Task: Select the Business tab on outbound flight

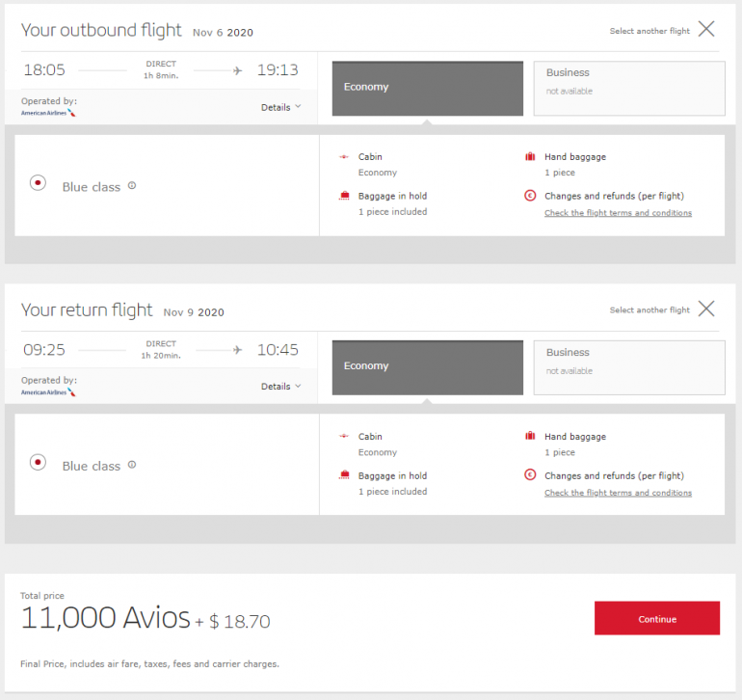Action: tap(628, 89)
